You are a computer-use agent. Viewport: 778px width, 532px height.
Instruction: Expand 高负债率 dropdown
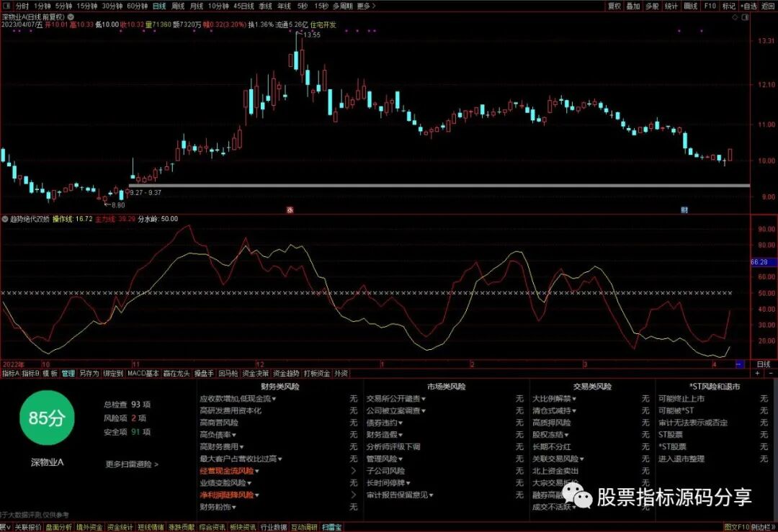click(x=218, y=435)
